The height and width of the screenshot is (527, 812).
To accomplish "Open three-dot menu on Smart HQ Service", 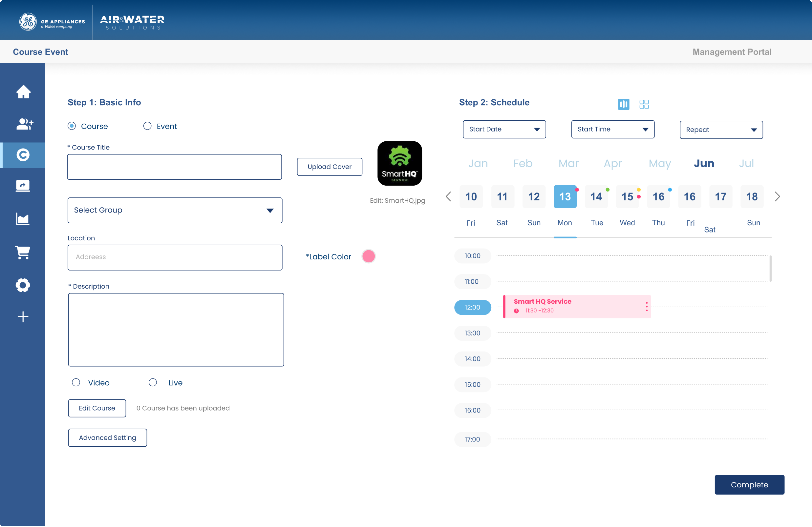I will (646, 306).
